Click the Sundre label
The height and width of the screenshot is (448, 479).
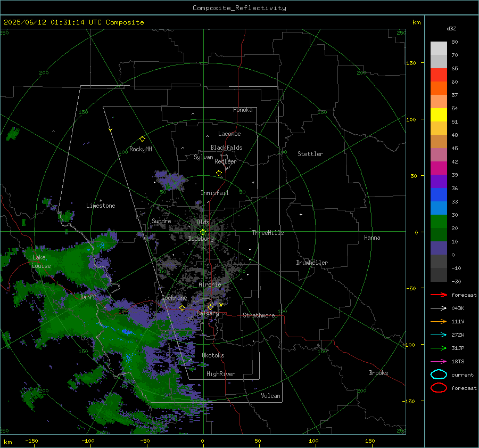pos(161,221)
